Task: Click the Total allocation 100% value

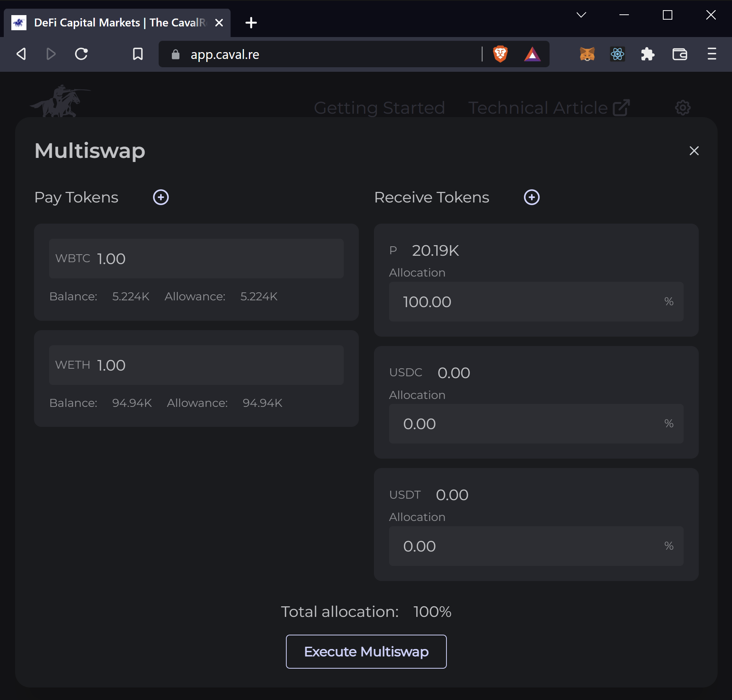Action: coord(432,612)
